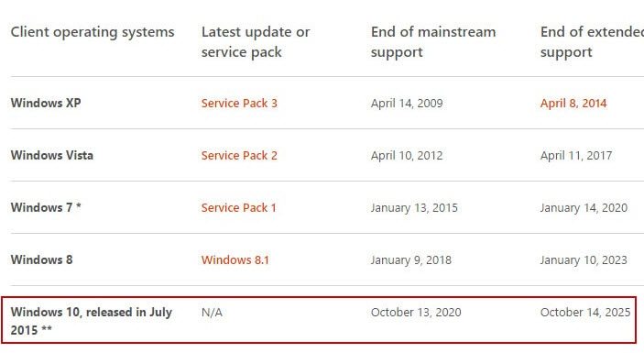The image size is (644, 353).
Task: Select the Windows 10 released July 2015 label
Action: point(92,321)
